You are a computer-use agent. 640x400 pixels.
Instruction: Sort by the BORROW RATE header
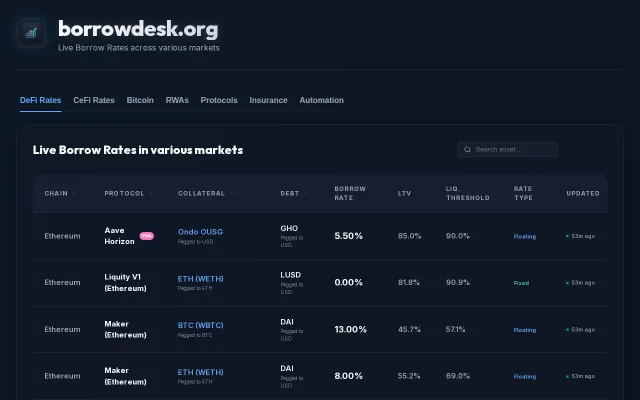tap(350, 193)
